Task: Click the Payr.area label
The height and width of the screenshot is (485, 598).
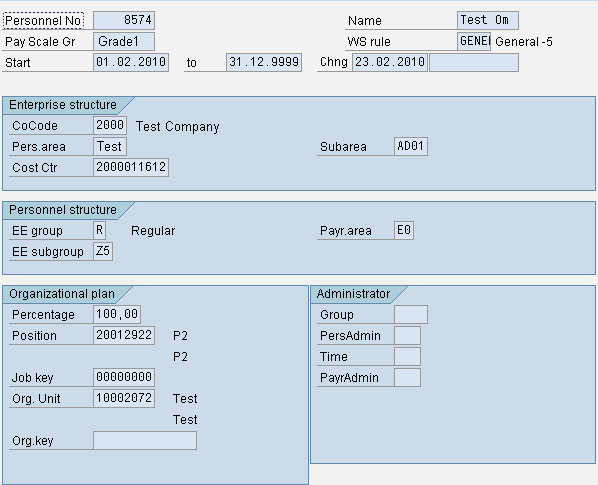Action: (346, 231)
